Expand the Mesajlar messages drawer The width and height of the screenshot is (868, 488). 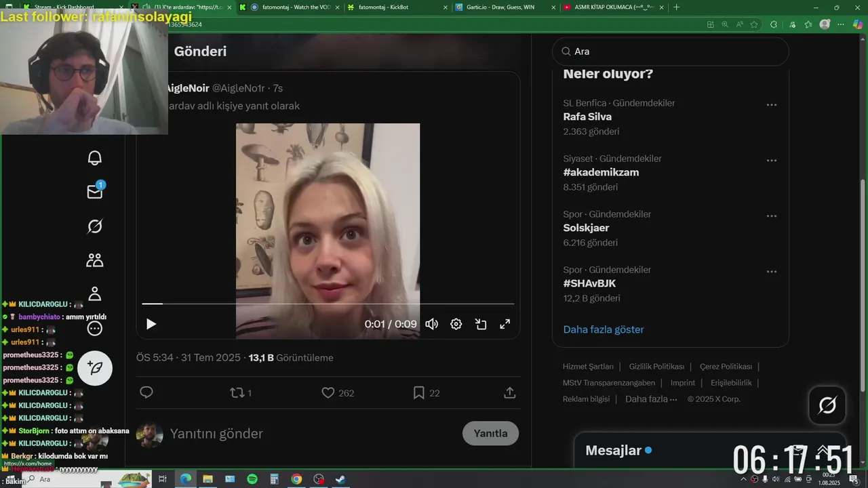click(823, 450)
